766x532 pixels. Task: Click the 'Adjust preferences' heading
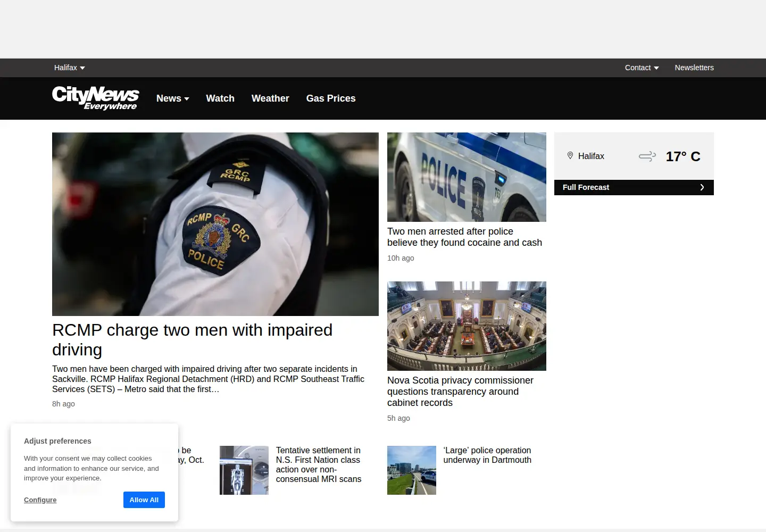click(x=57, y=441)
